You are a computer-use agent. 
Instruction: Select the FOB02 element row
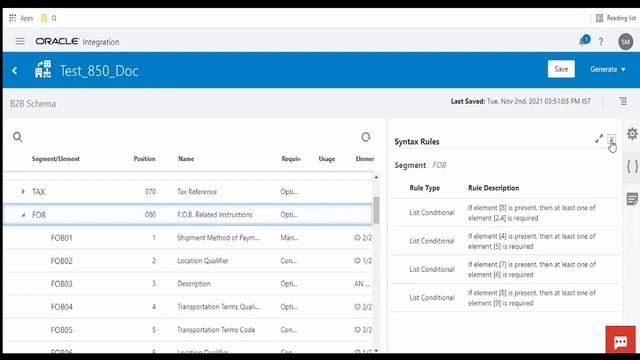point(188,260)
